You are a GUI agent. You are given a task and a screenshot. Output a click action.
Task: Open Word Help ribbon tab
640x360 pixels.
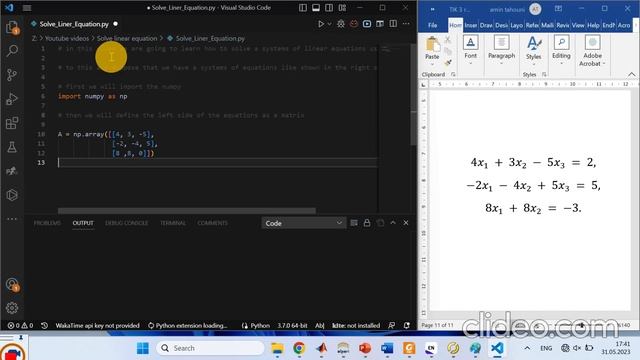coord(593,25)
